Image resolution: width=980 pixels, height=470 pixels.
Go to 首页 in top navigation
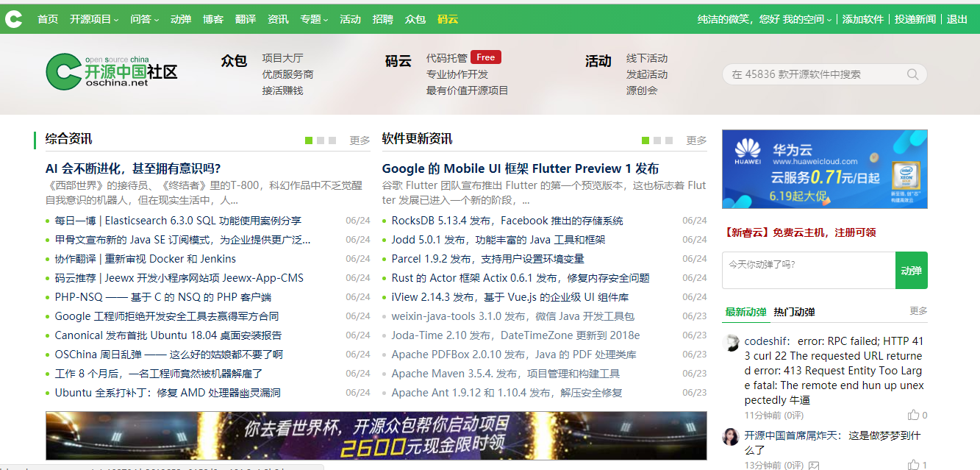pyautogui.click(x=48, y=19)
